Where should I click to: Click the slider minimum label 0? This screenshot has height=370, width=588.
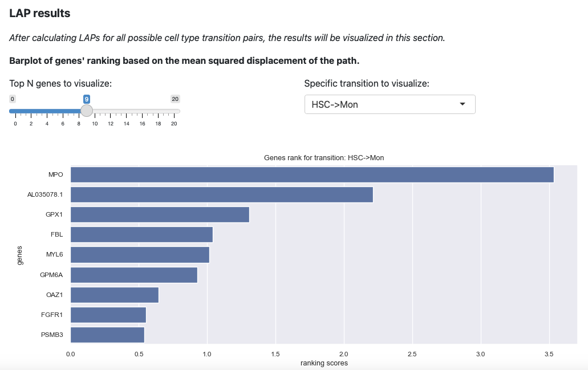pos(13,99)
